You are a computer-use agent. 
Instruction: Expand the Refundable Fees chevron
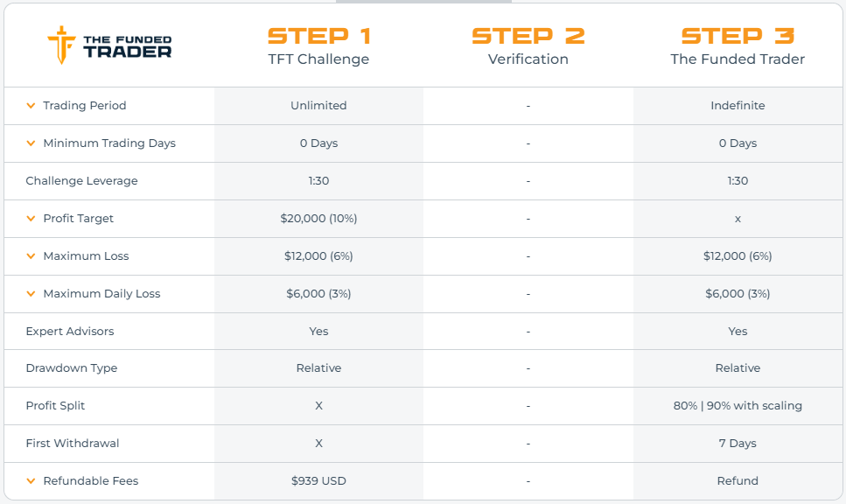point(31,480)
